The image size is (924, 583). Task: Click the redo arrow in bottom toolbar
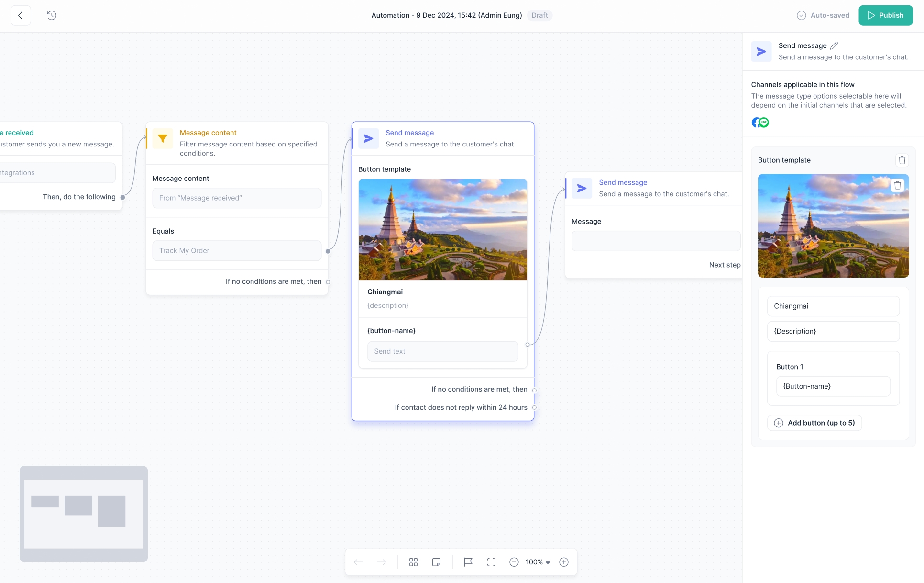tap(381, 562)
